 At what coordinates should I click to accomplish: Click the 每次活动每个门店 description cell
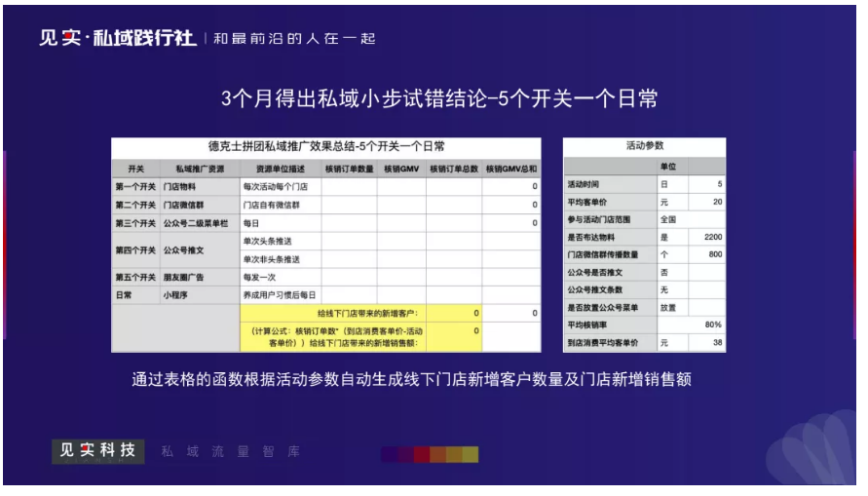click(281, 186)
